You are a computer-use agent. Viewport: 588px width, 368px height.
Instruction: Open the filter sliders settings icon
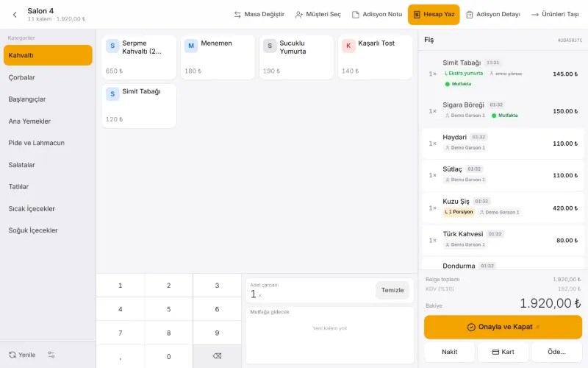tap(51, 355)
